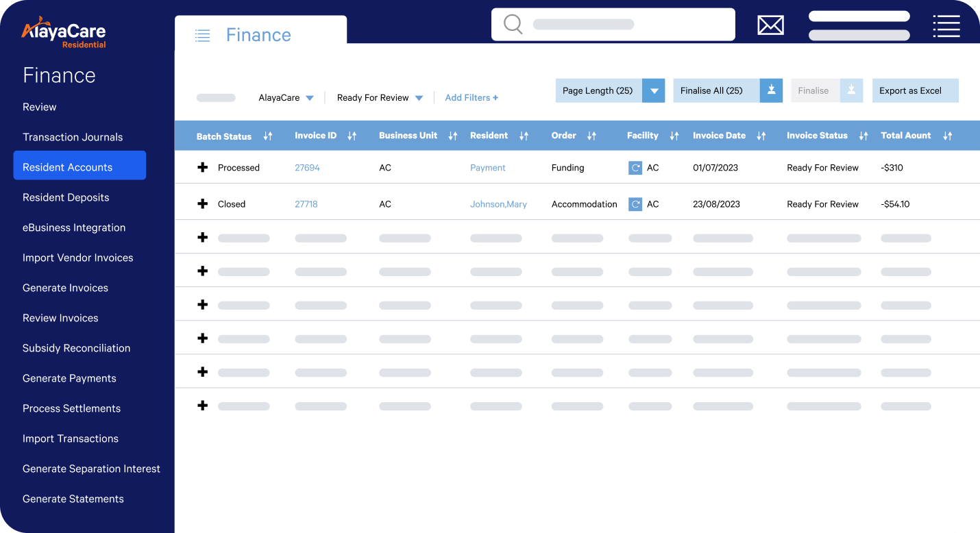
Task: Sort by Business Unit column arrows
Action: pyautogui.click(x=452, y=136)
